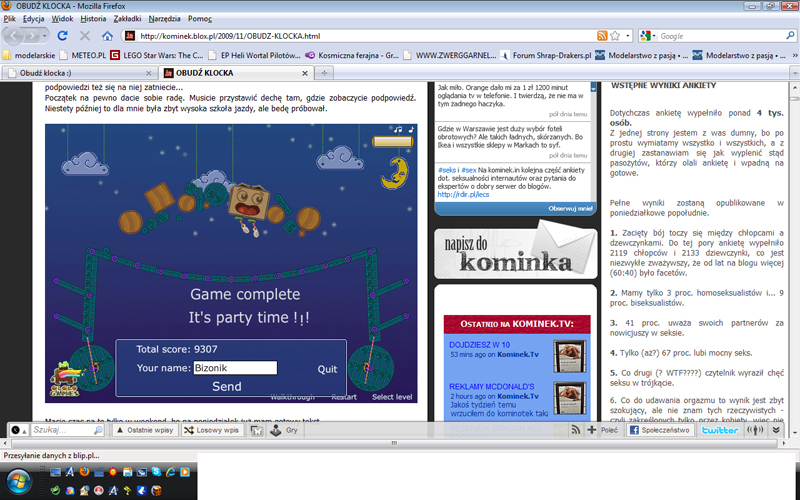Click the horizontal page scrollbar
800x500 pixels.
393,443
